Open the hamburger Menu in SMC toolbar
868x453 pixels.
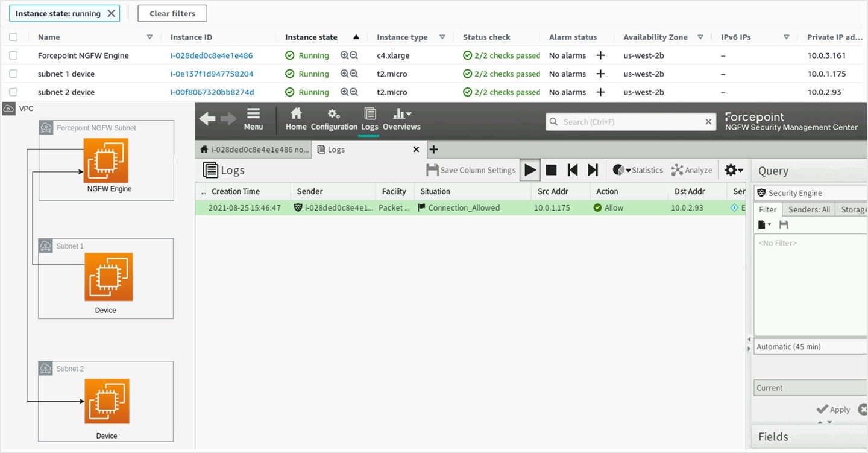[253, 119]
